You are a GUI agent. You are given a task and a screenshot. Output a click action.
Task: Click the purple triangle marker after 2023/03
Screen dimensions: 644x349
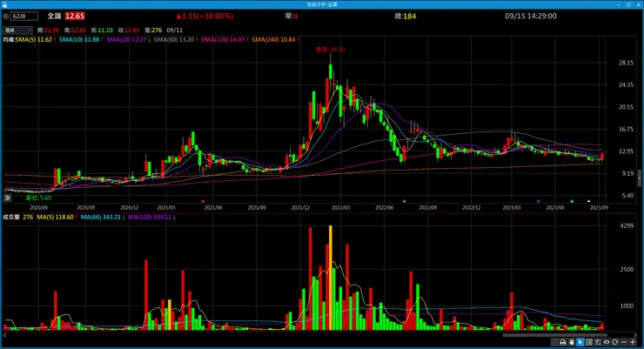pos(539,201)
